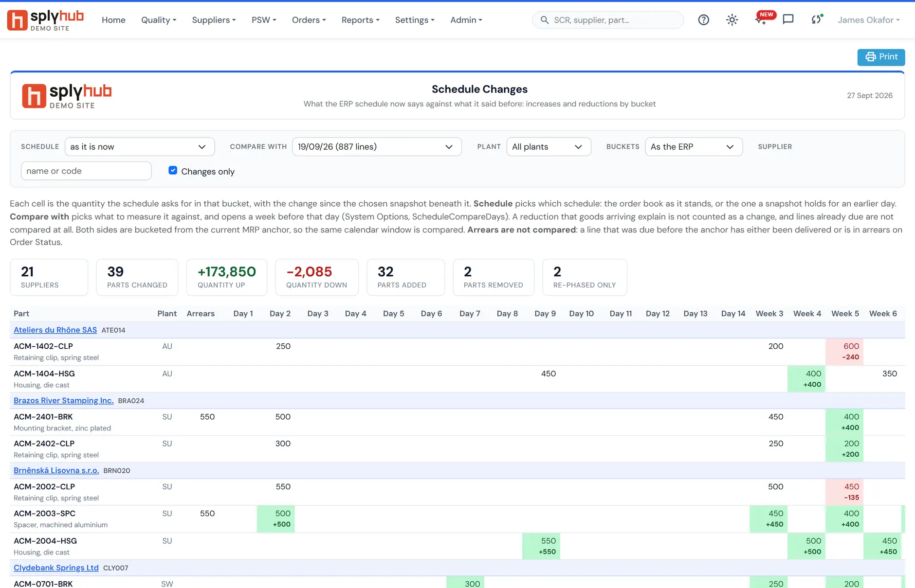Focus the supplier name or code field
This screenshot has width=915, height=588.
86,171
